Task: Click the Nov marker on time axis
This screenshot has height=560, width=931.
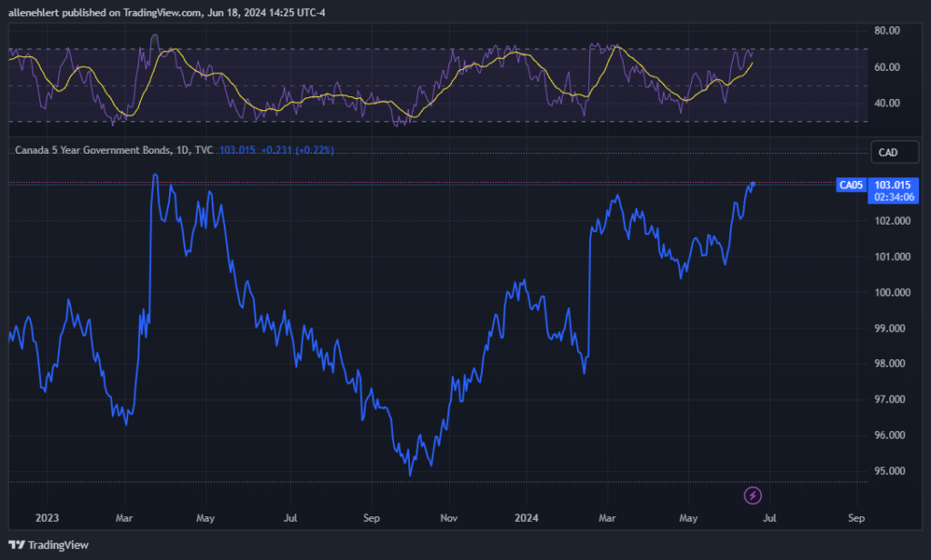Action: pos(447,518)
